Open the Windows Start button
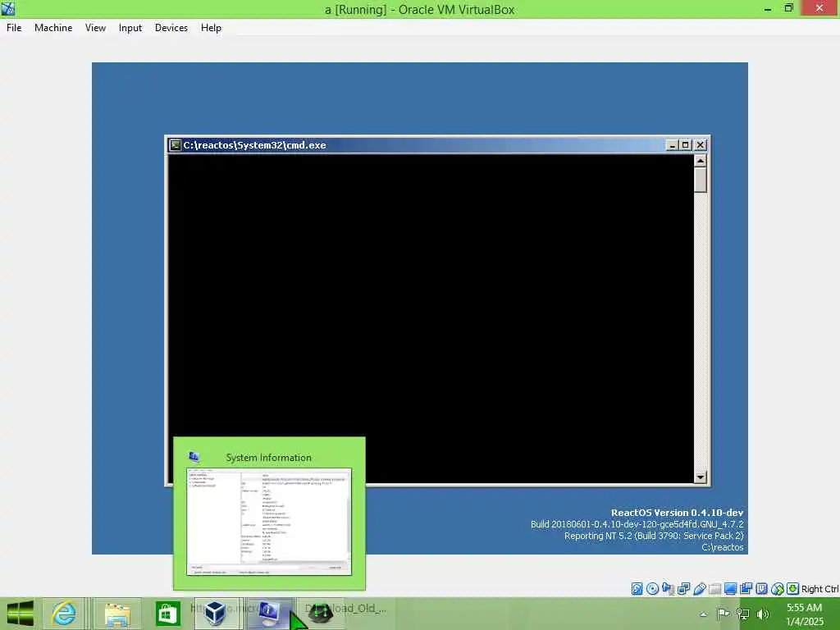Image resolution: width=840 pixels, height=630 pixels. coord(21,614)
